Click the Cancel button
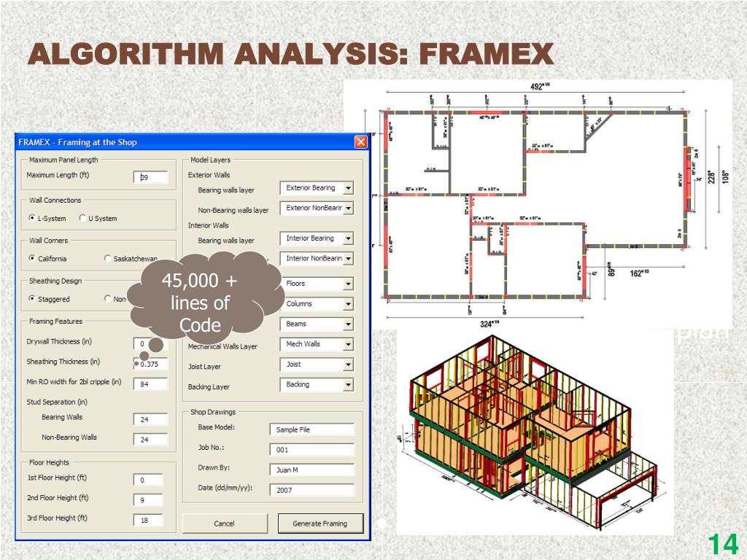The image size is (747, 560). 225,524
